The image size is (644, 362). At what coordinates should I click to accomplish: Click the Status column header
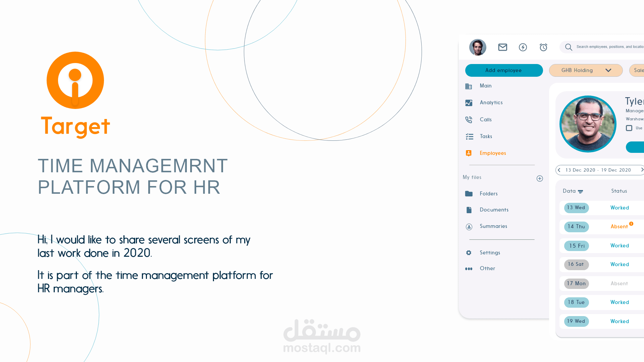pos(619,191)
